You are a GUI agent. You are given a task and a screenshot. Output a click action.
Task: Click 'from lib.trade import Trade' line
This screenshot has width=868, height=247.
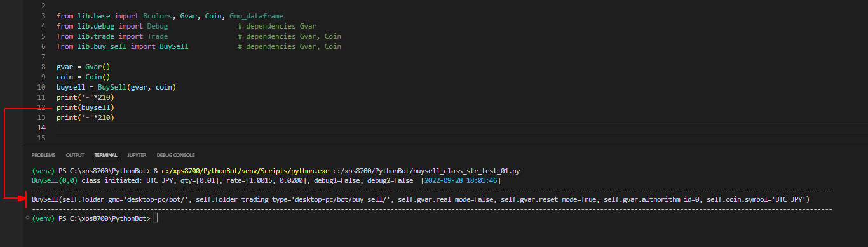click(x=112, y=36)
